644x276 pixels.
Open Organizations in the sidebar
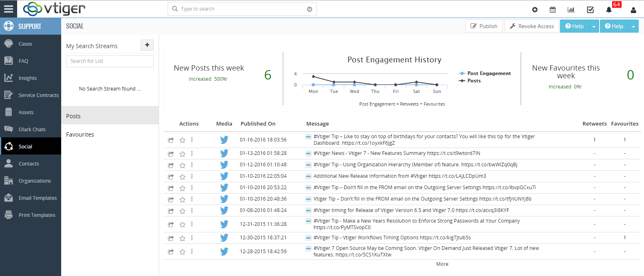[31, 181]
